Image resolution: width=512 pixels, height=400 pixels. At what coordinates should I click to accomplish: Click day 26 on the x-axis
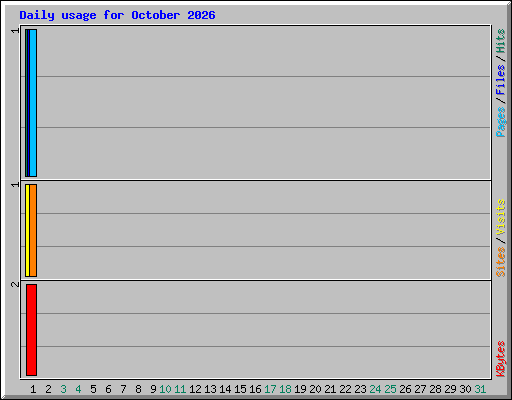[405, 389]
